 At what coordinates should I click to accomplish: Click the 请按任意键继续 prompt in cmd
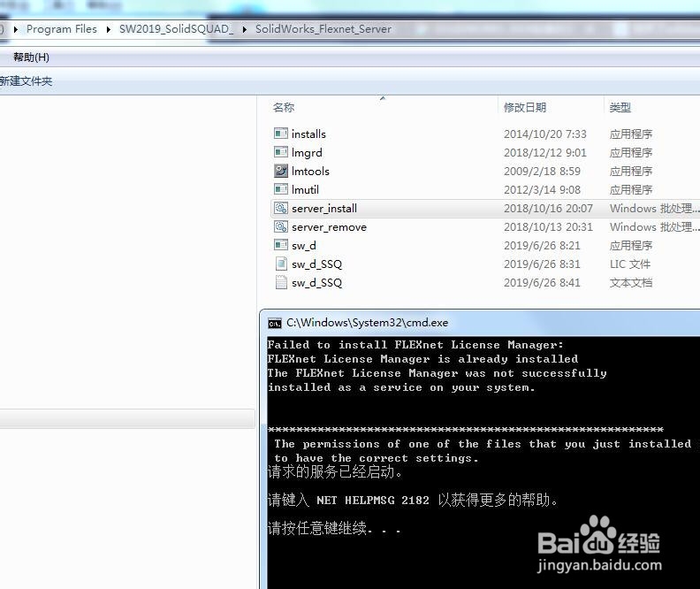tap(334, 528)
